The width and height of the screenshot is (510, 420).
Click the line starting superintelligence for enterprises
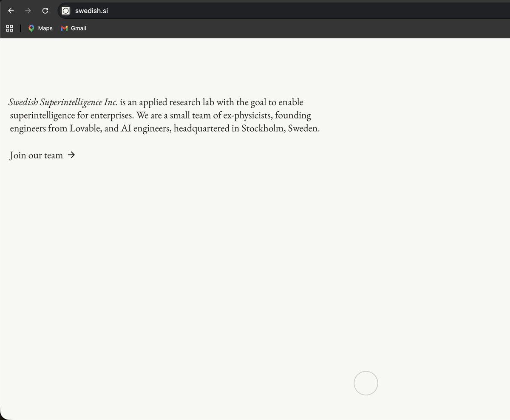161,116
